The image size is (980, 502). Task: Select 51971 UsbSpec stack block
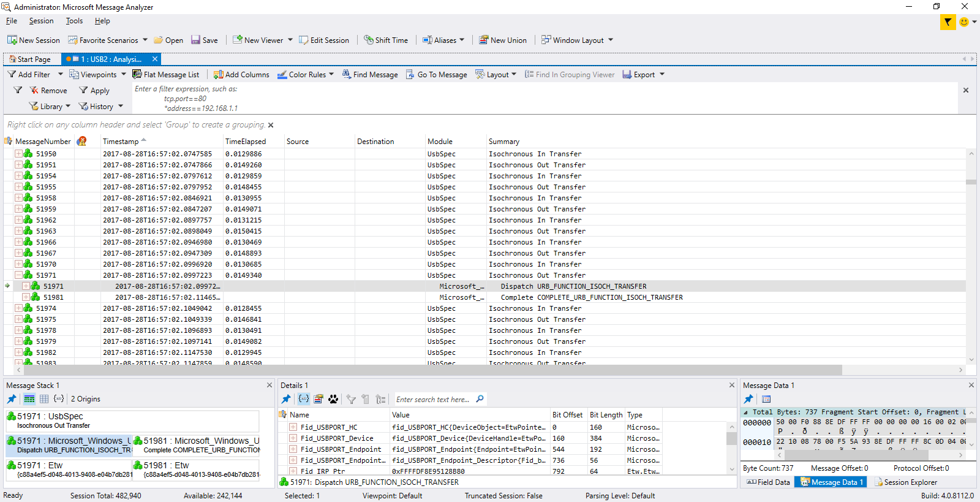132,420
